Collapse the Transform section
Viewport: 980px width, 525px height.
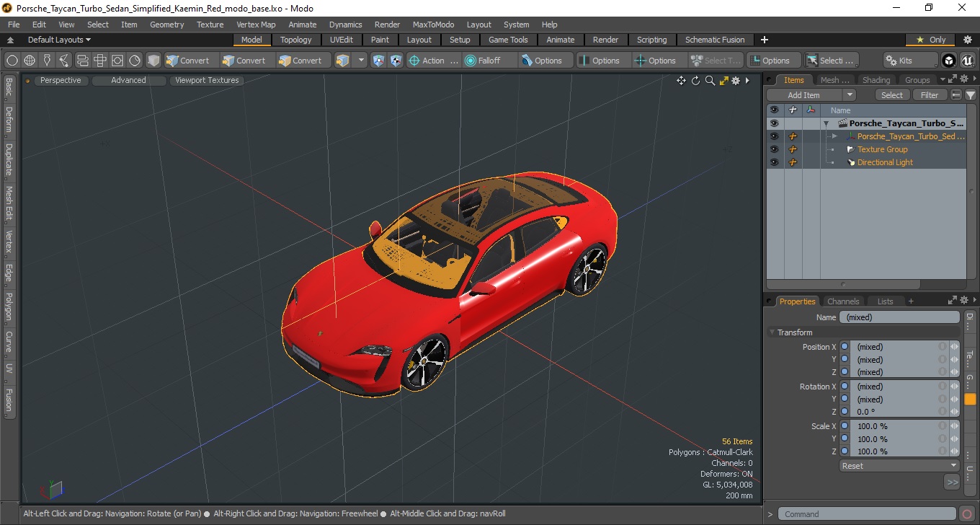pyautogui.click(x=772, y=332)
